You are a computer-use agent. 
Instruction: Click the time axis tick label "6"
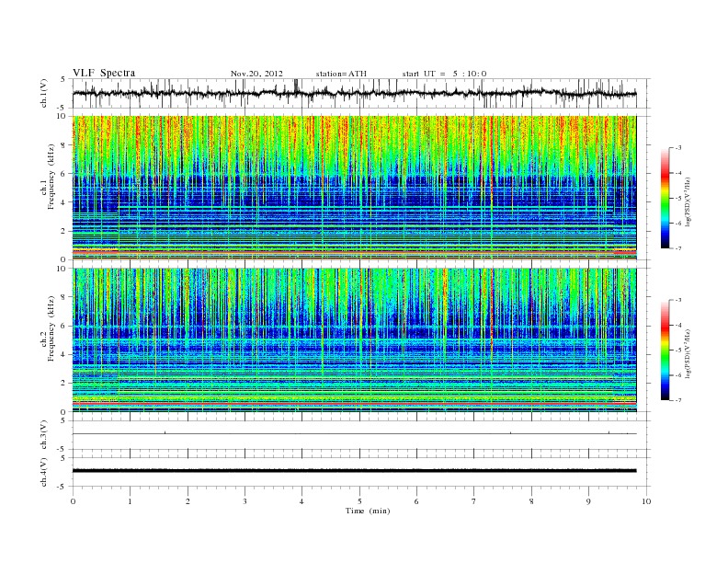coord(416,501)
